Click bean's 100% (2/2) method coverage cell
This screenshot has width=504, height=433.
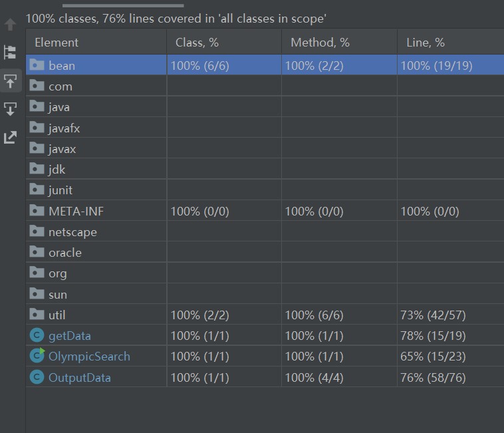click(x=339, y=65)
